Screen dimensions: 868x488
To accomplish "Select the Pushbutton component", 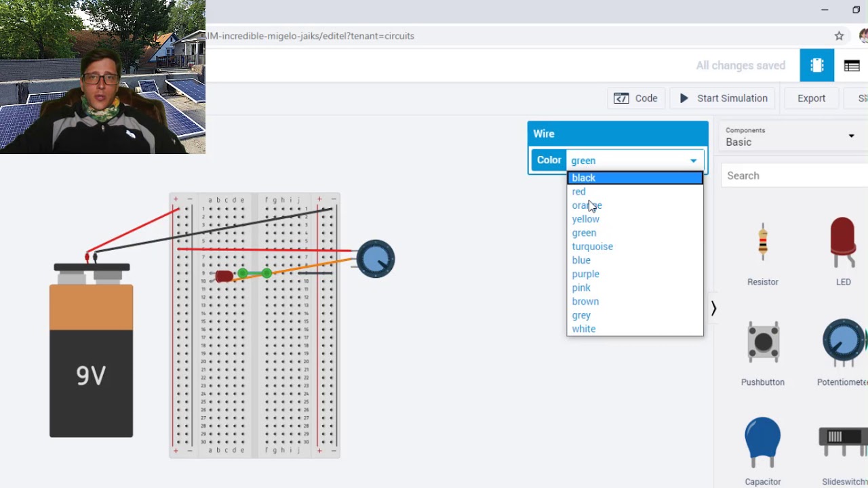I will (763, 352).
